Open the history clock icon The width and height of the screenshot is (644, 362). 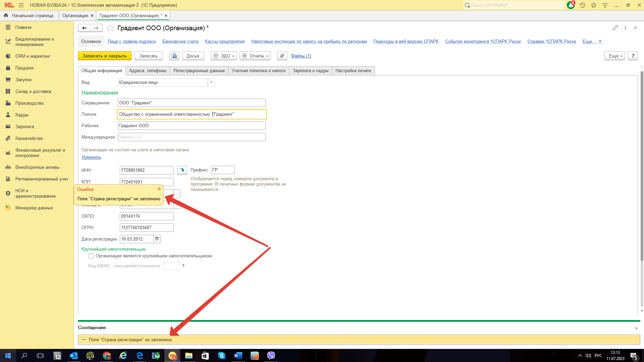(x=582, y=5)
